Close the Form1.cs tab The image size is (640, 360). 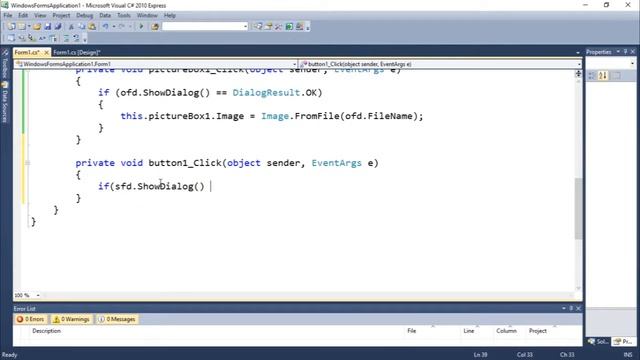point(46,52)
